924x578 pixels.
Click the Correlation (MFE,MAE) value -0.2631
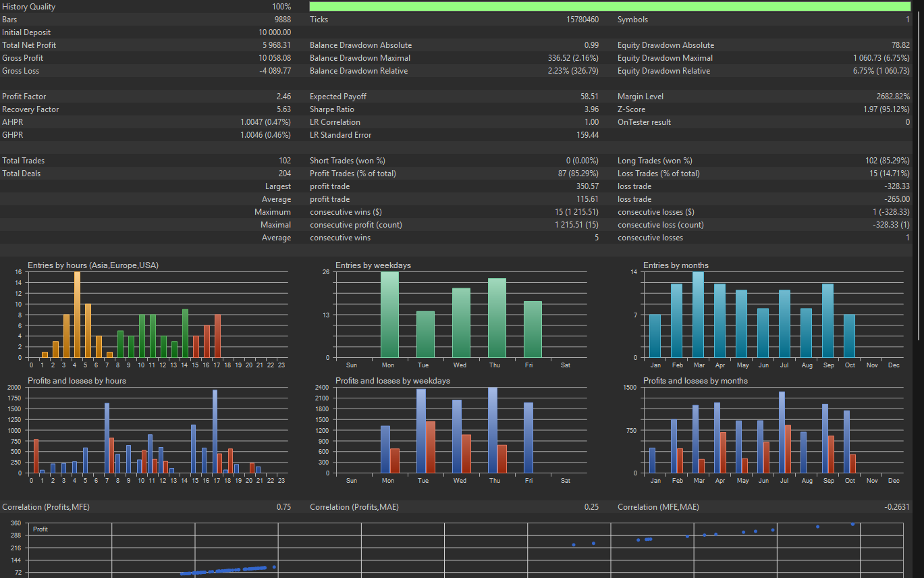[x=897, y=507]
